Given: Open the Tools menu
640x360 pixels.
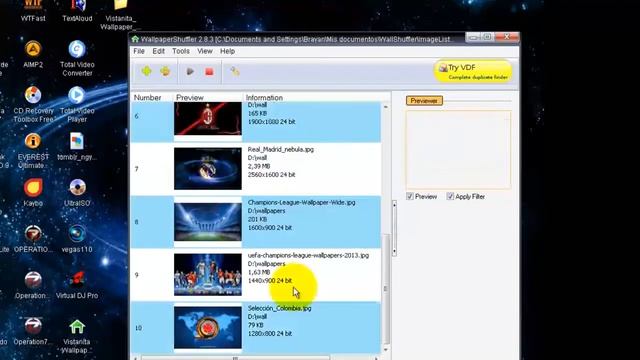Looking at the screenshot, I should point(181,51).
